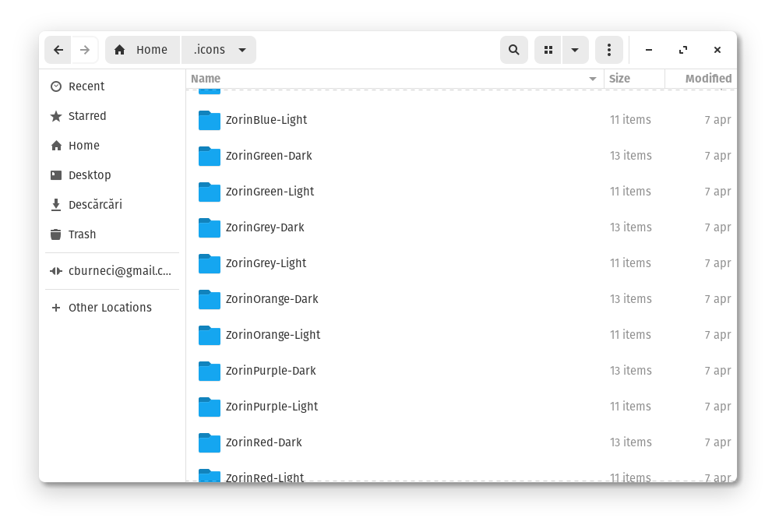Open the view options dropdown arrow

point(575,50)
